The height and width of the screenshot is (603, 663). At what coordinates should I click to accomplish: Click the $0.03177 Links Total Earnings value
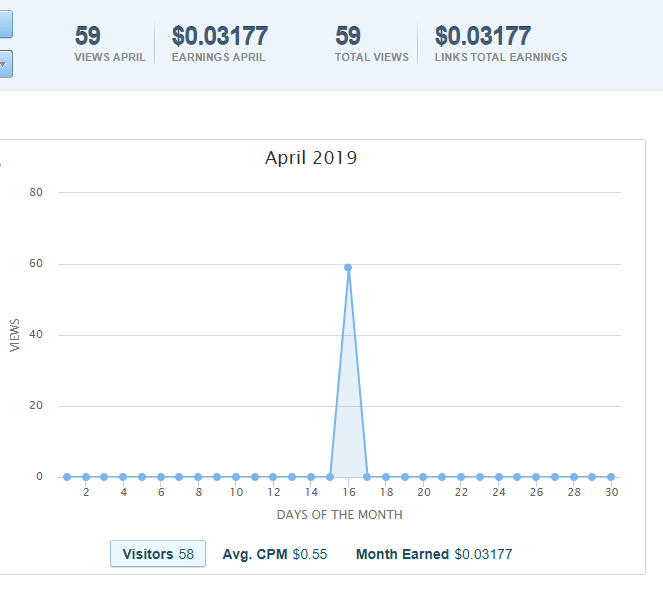(483, 36)
